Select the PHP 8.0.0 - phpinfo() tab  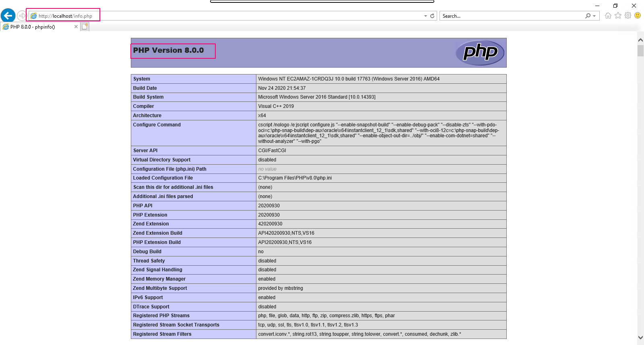40,27
